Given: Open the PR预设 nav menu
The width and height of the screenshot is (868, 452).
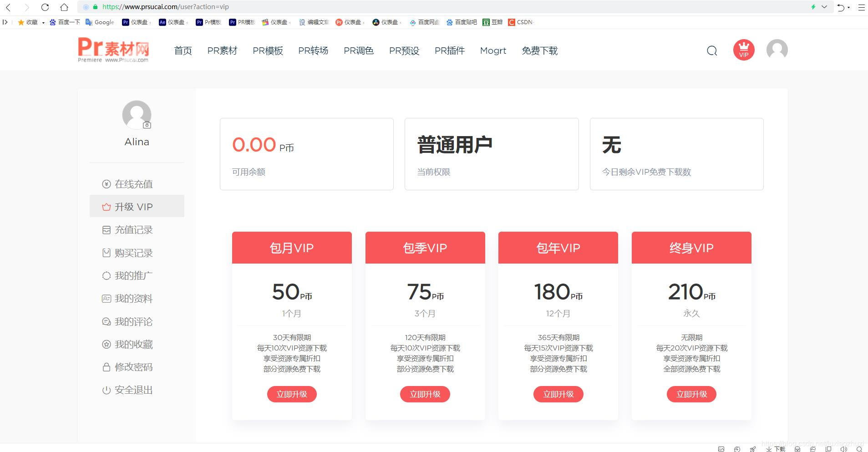Looking at the screenshot, I should pyautogui.click(x=404, y=51).
